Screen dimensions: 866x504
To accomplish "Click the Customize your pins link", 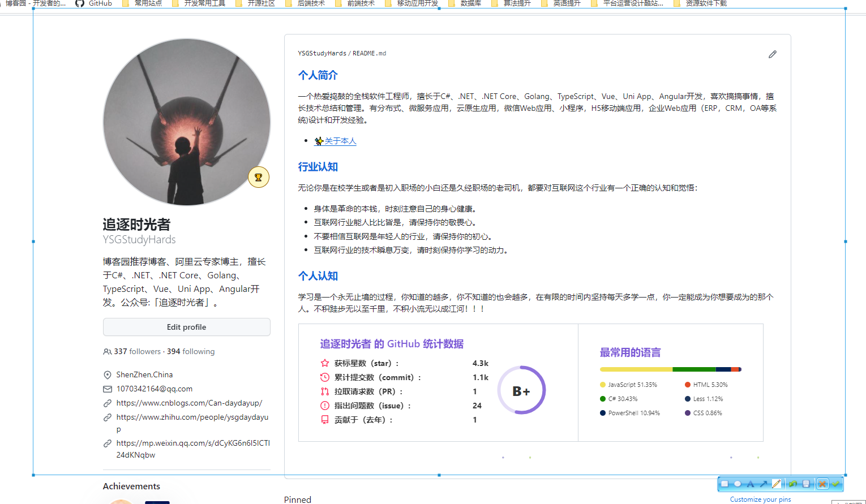I will (x=760, y=499).
